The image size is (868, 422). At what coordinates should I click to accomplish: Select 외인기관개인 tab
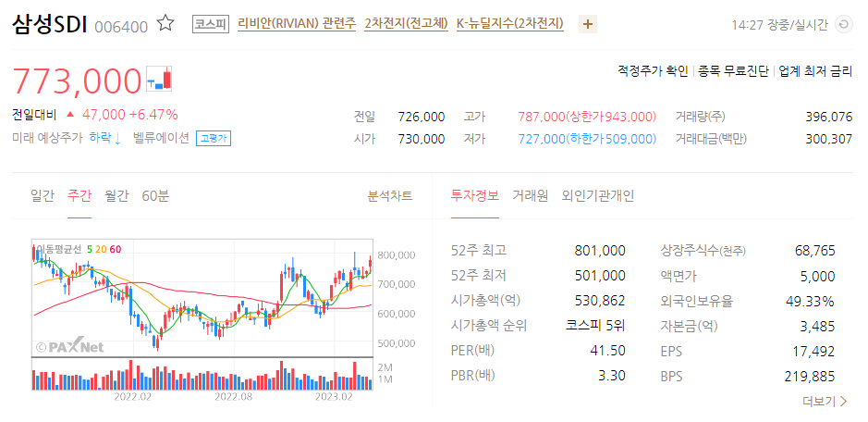(598, 196)
